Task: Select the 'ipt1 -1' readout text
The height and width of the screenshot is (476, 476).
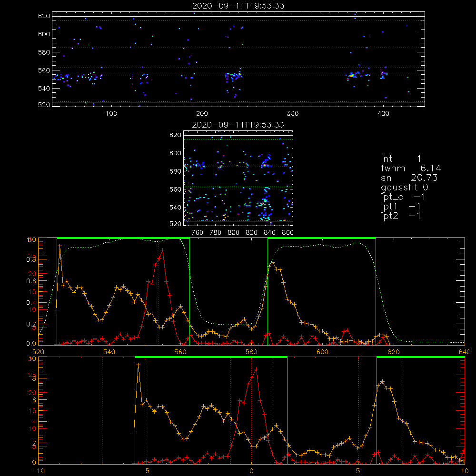Action: click(401, 207)
